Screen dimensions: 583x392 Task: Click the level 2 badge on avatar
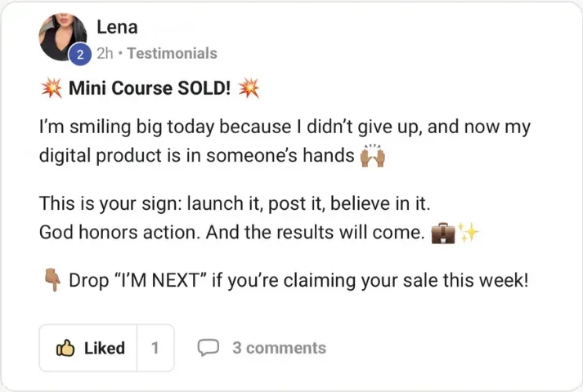80,56
